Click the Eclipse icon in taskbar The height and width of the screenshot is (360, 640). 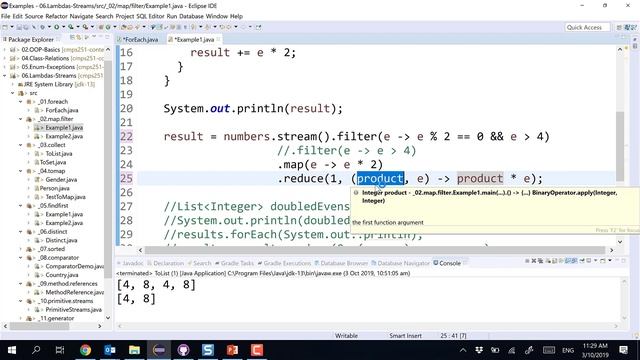click(159, 350)
